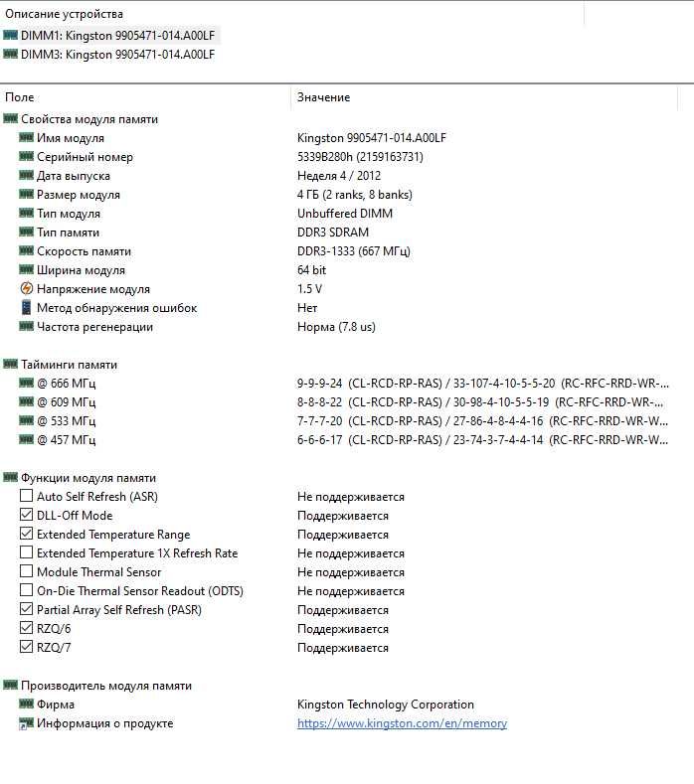This screenshot has height=784, width=694.
Task: Click icon beside @ 609 МГц
Action: pyautogui.click(x=26, y=401)
